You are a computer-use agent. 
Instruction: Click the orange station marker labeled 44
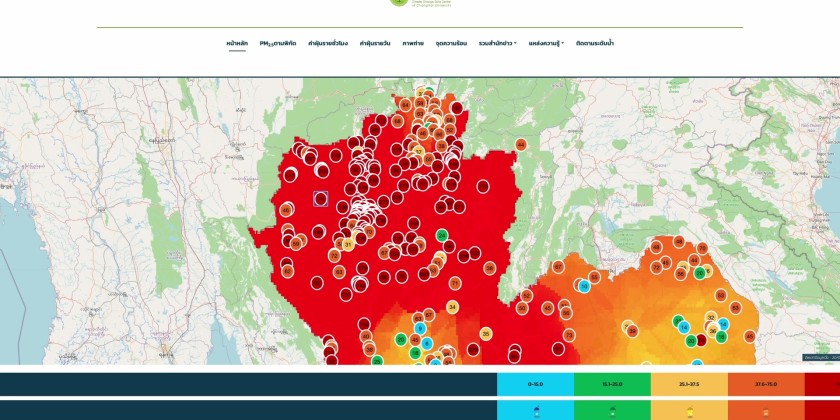[520, 145]
